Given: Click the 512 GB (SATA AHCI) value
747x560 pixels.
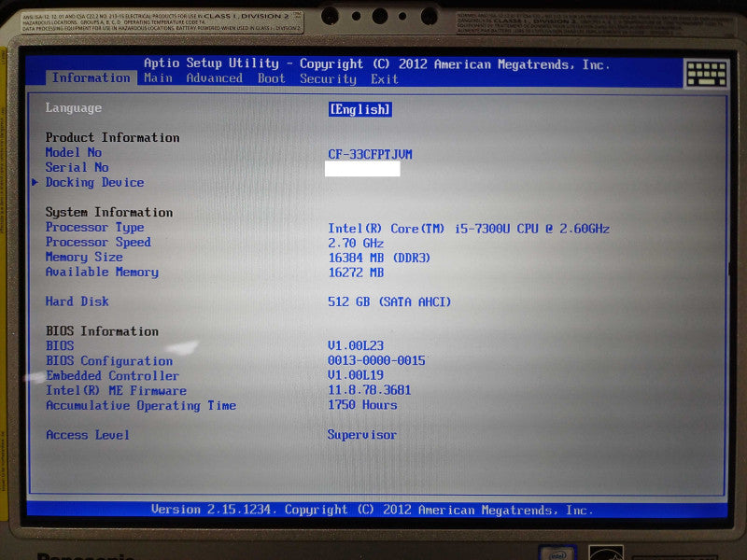Looking at the screenshot, I should pyautogui.click(x=389, y=301).
